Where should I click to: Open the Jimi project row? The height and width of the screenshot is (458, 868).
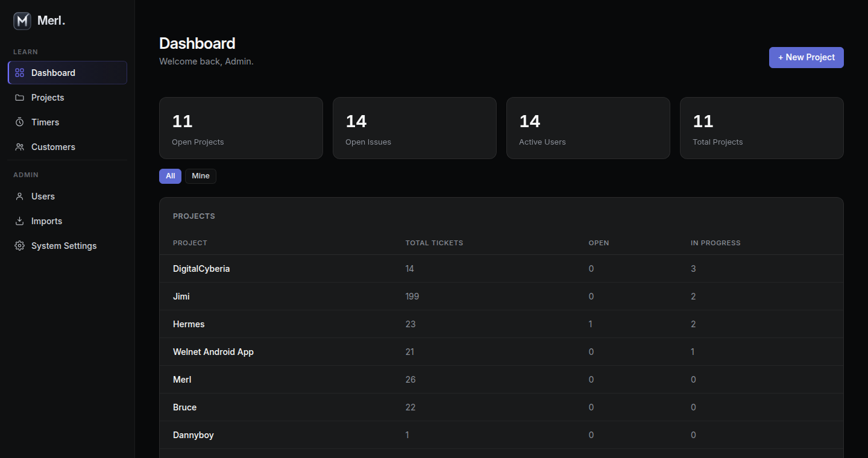coord(501,296)
